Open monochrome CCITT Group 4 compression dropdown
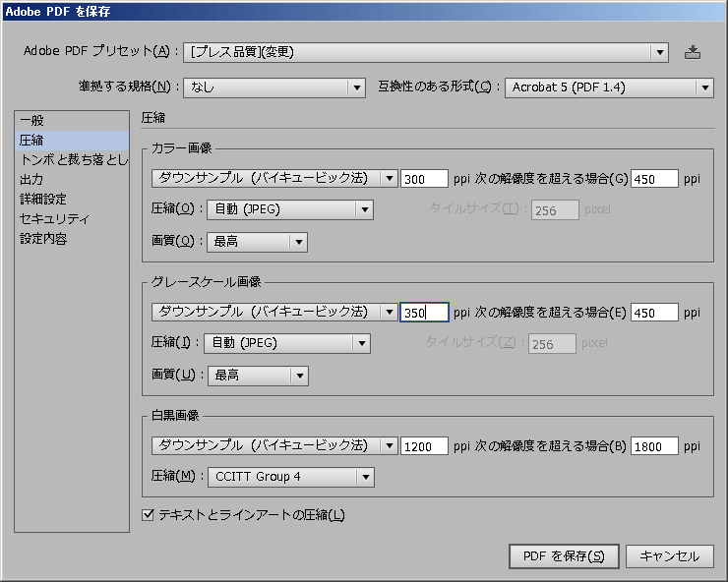The height and width of the screenshot is (582, 728). 290,477
